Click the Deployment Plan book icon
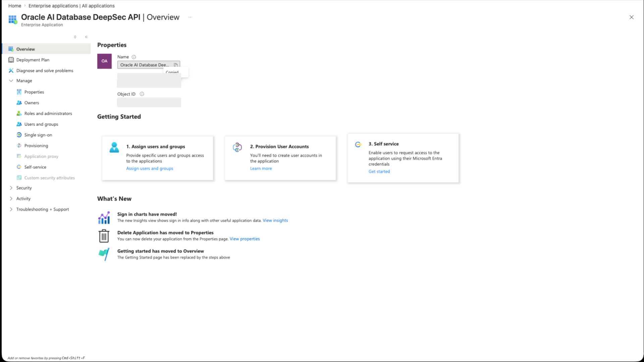The height and width of the screenshot is (362, 644). (11, 60)
